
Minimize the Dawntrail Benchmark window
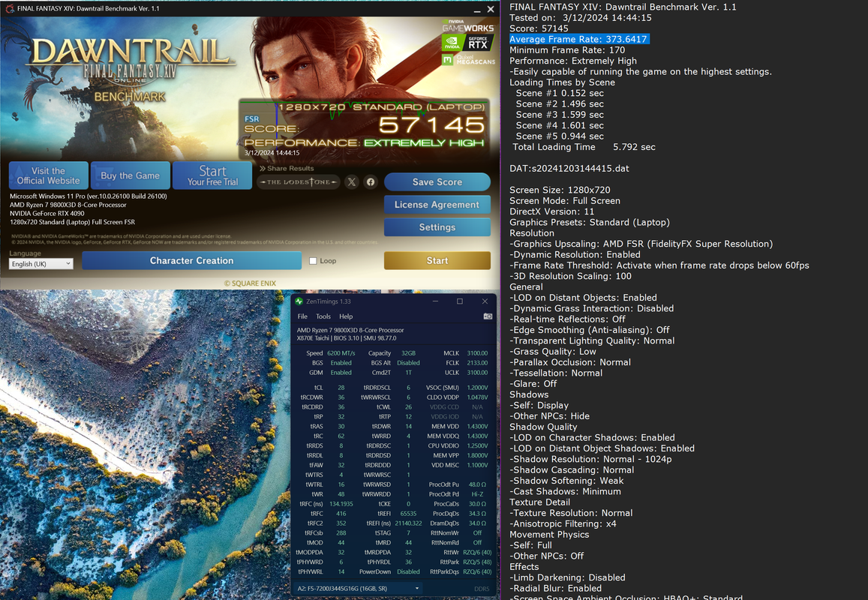pos(476,10)
